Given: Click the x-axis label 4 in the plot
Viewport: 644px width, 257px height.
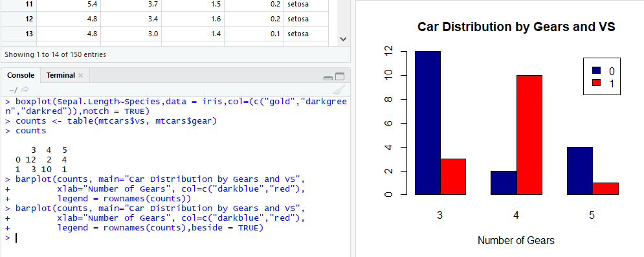Looking at the screenshot, I should click(516, 216).
